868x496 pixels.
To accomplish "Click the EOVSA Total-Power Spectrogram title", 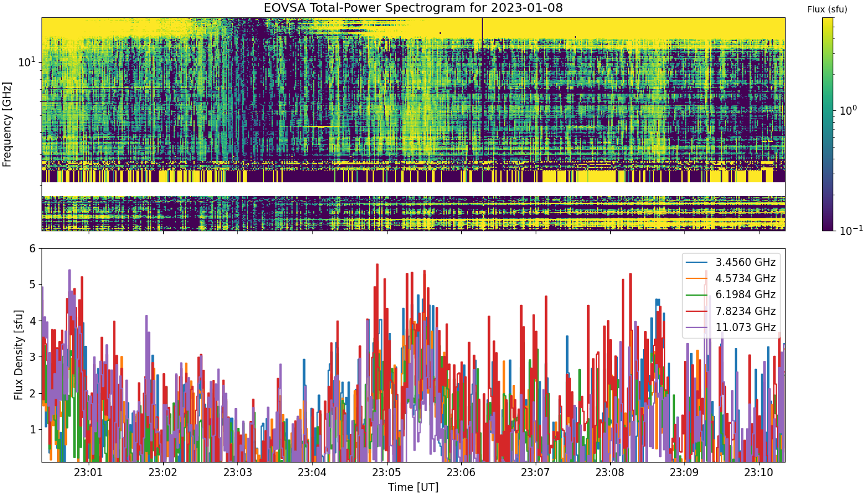I will pos(414,8).
